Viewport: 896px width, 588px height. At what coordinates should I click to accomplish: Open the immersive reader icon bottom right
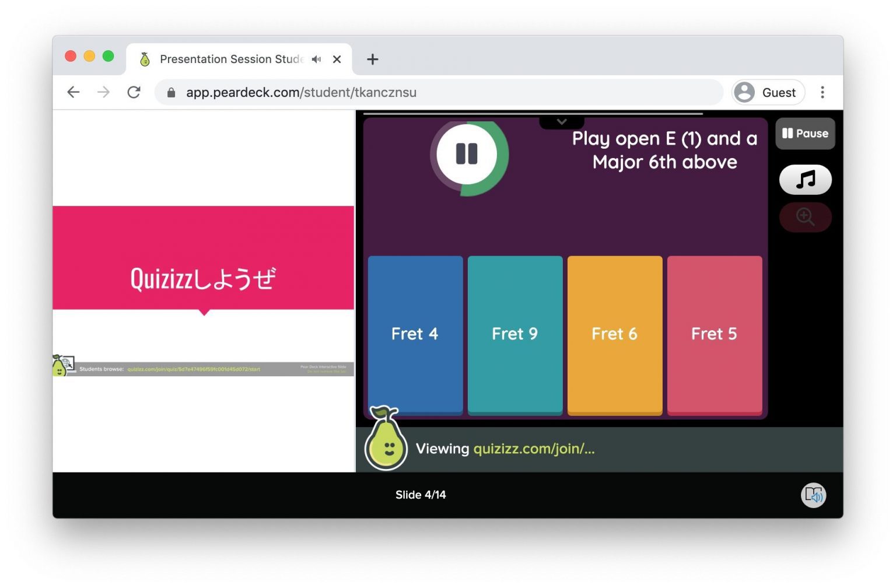click(x=813, y=495)
